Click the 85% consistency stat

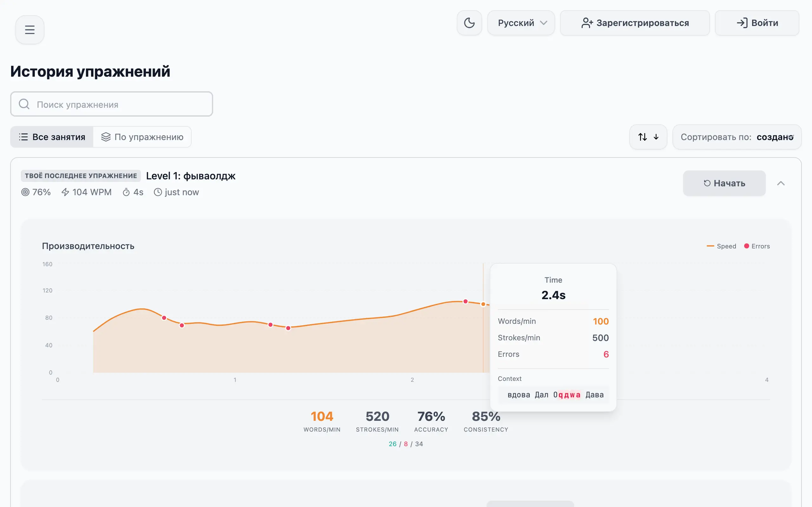(486, 421)
